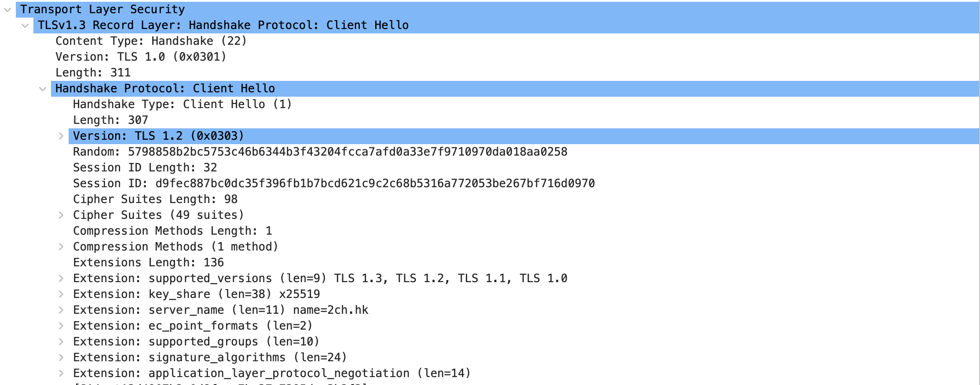Expand Compression Methods (1 method)
The height and width of the screenshot is (385, 980).
(61, 247)
